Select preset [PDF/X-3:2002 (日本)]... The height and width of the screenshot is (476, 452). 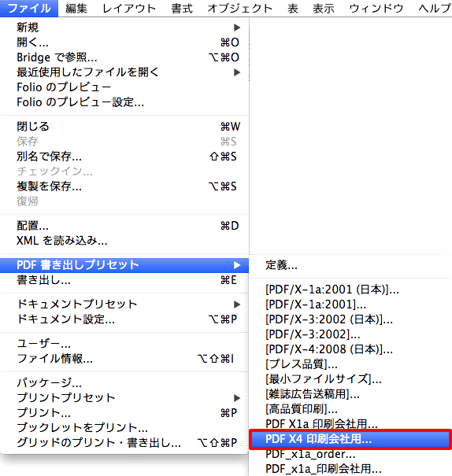point(350,319)
